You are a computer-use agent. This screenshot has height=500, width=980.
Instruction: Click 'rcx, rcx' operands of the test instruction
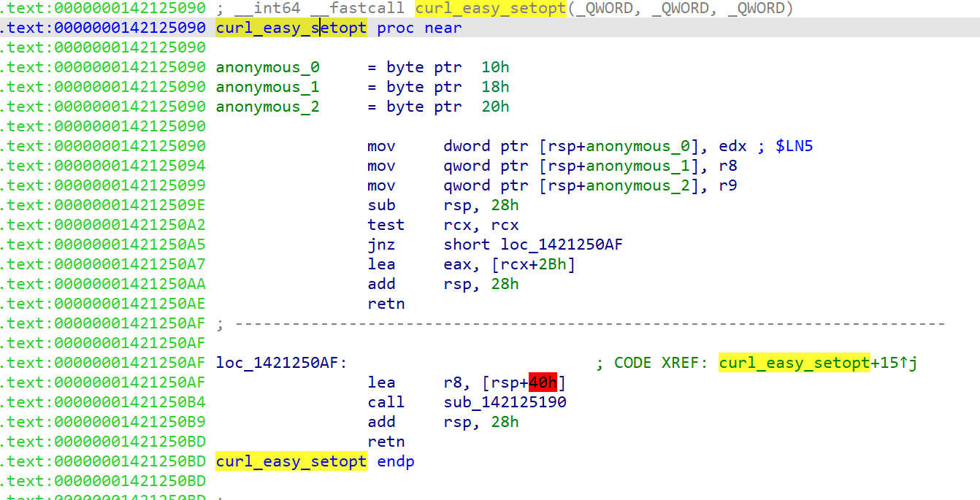481,225
